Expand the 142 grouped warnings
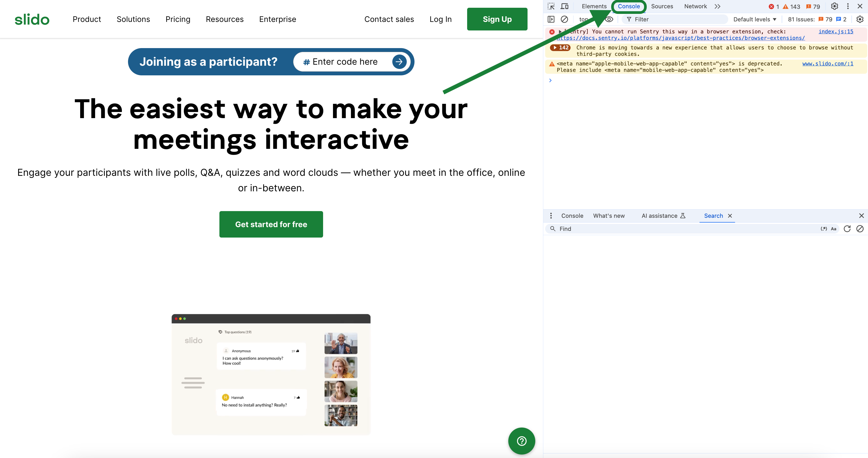The width and height of the screenshot is (868, 458). coord(560,48)
